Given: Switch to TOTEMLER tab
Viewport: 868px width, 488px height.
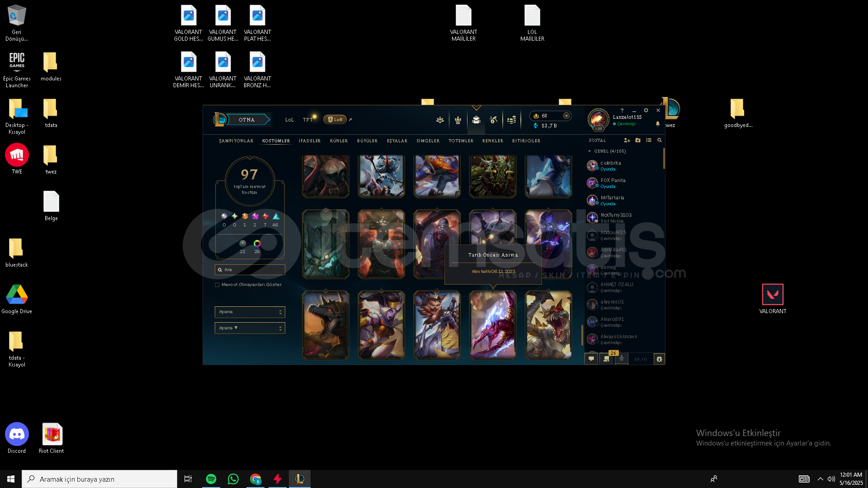Looking at the screenshot, I should 461,141.
